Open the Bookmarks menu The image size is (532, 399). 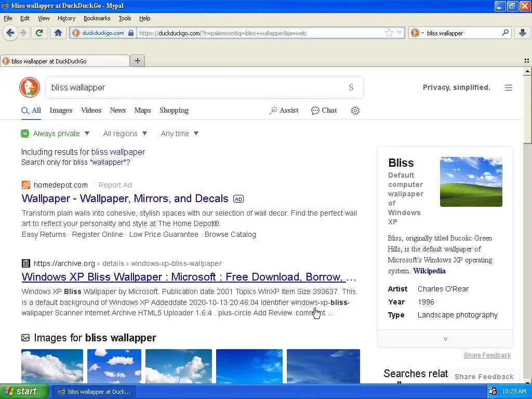point(97,18)
